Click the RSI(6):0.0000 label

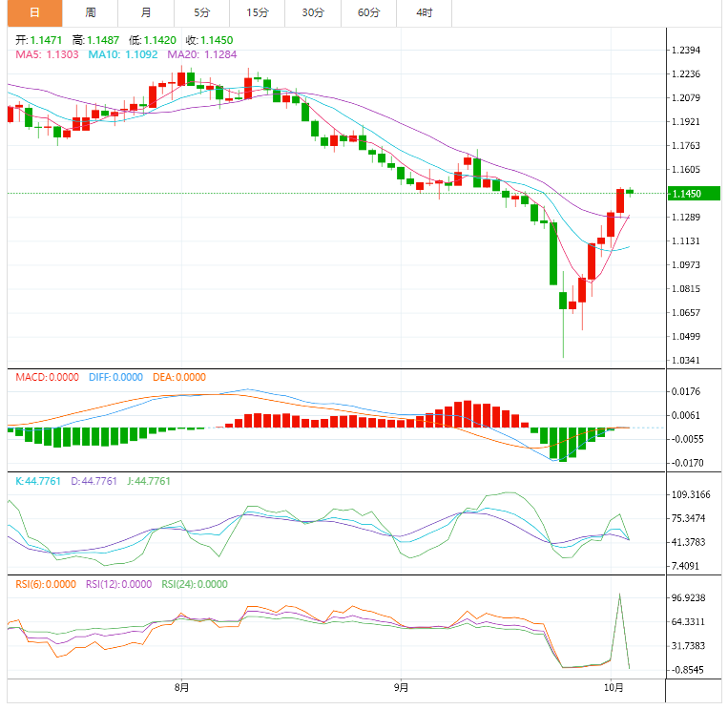point(46,584)
